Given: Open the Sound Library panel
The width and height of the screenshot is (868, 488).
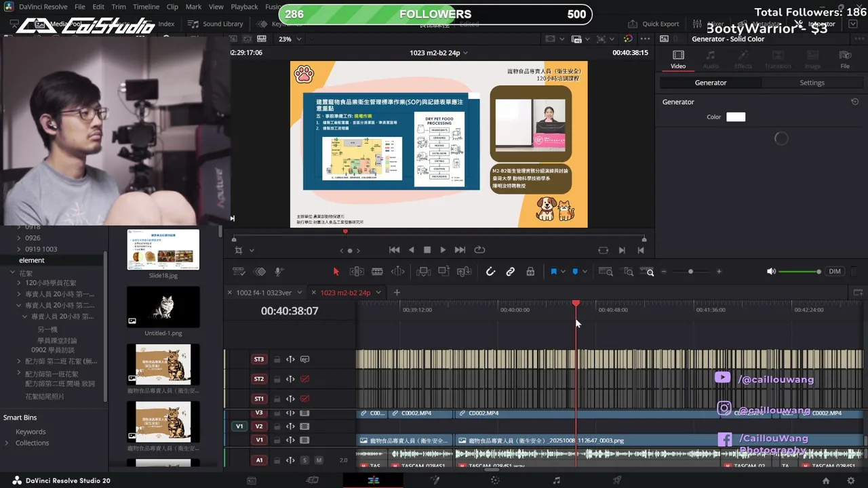Looking at the screenshot, I should (216, 24).
